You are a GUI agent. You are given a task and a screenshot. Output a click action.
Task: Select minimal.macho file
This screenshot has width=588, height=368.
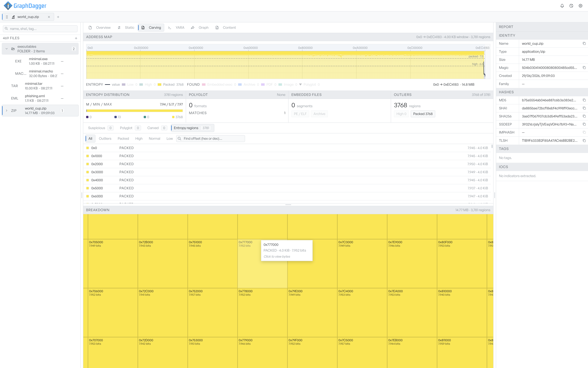tap(40, 74)
